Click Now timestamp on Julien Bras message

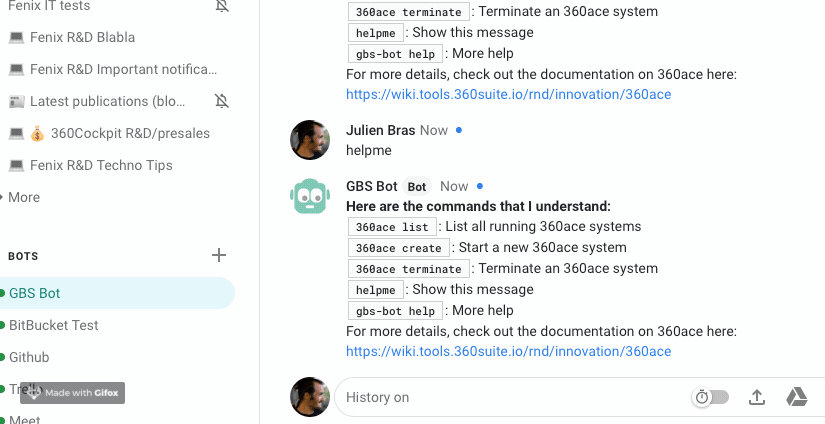(434, 130)
